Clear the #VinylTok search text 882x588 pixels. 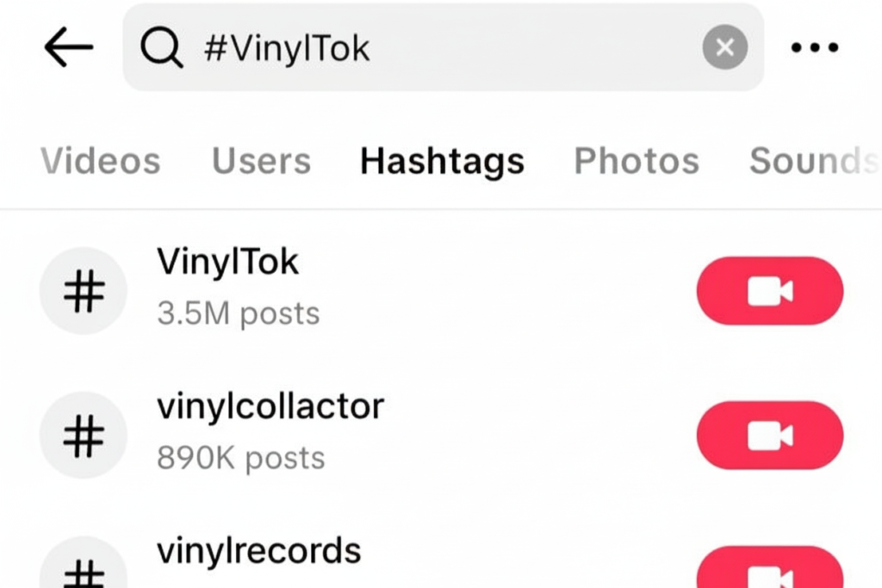tap(724, 48)
